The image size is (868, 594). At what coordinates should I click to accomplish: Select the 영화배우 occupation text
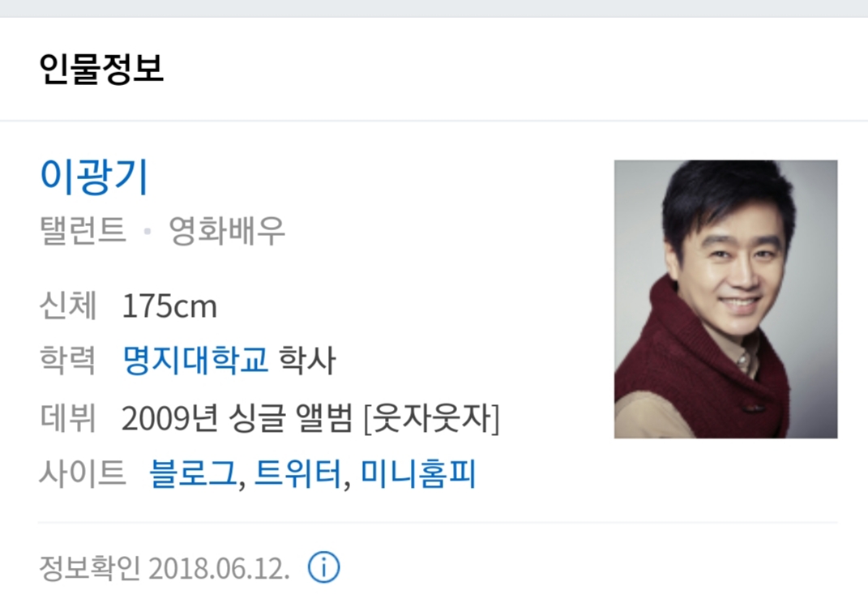pyautogui.click(x=227, y=230)
